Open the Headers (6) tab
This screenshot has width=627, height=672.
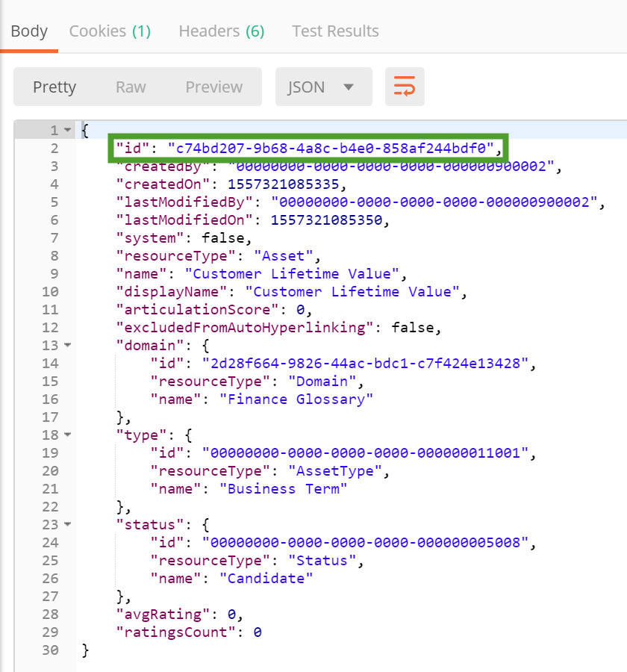222,31
